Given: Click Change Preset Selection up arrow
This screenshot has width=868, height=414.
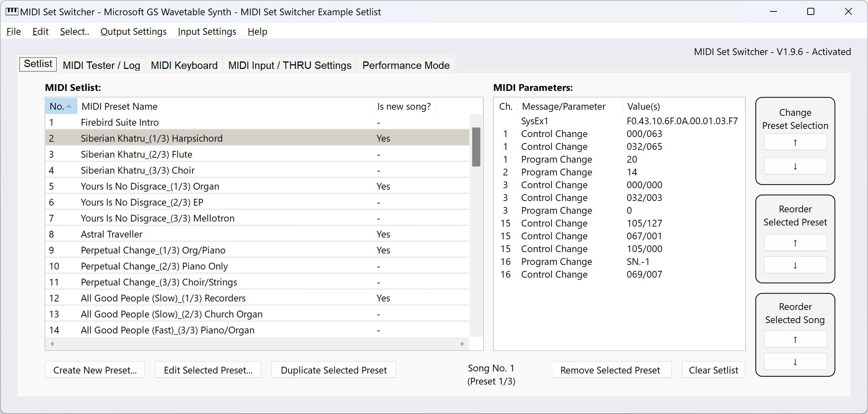Looking at the screenshot, I should [795, 142].
